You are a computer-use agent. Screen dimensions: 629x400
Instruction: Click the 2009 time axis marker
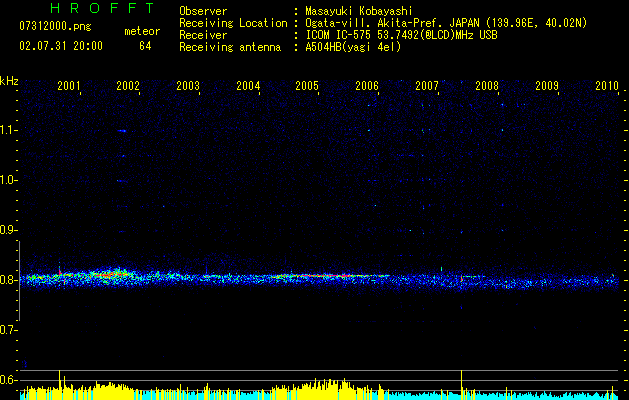point(547,86)
